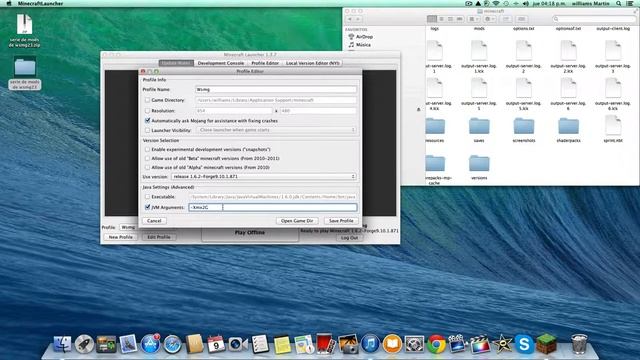The height and width of the screenshot is (360, 640).
Task: Click Cancel in Profile Editor
Action: click(x=154, y=221)
